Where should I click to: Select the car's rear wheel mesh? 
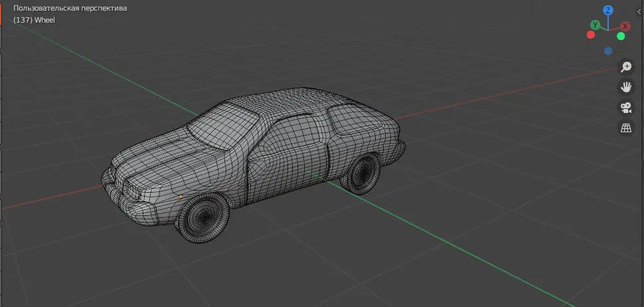click(361, 173)
